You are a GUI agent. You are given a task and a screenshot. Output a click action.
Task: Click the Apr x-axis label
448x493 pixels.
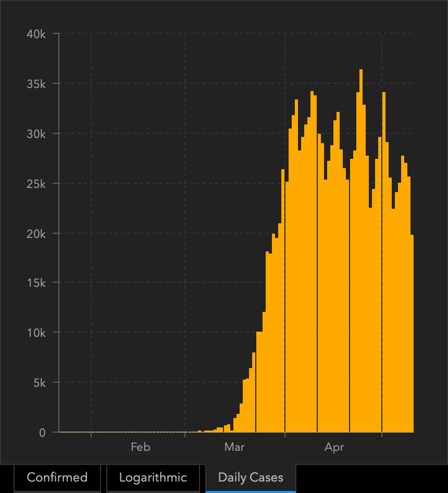pos(334,447)
